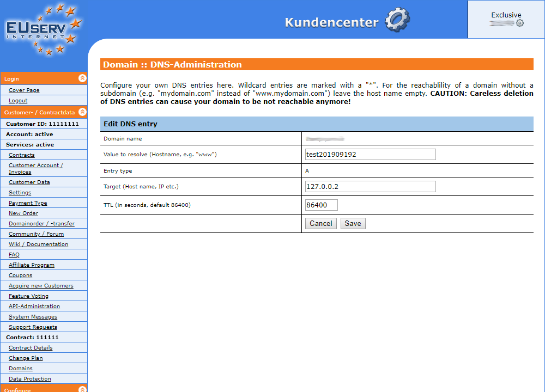This screenshot has height=392, width=545.
Task: Select Payment Type in sidebar
Action: pyautogui.click(x=28, y=203)
